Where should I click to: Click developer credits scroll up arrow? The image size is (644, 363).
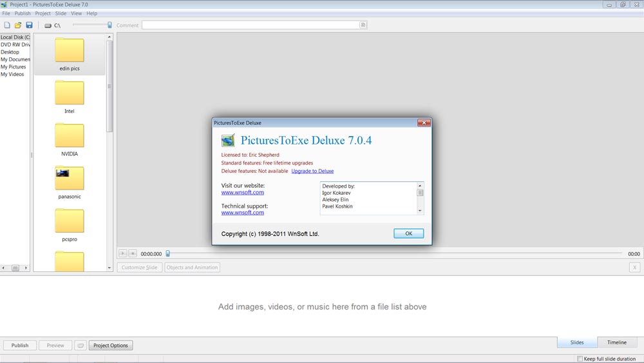click(x=420, y=186)
